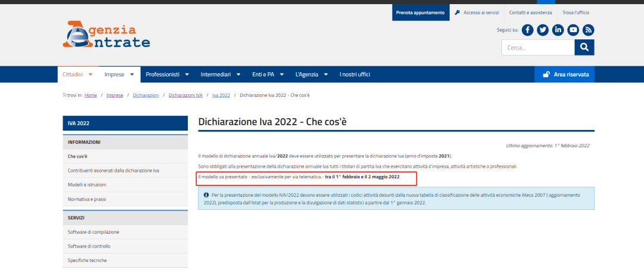Image resolution: width=644 pixels, height=272 pixels.
Task: Open Contatti e assistenza link
Action: 530,13
